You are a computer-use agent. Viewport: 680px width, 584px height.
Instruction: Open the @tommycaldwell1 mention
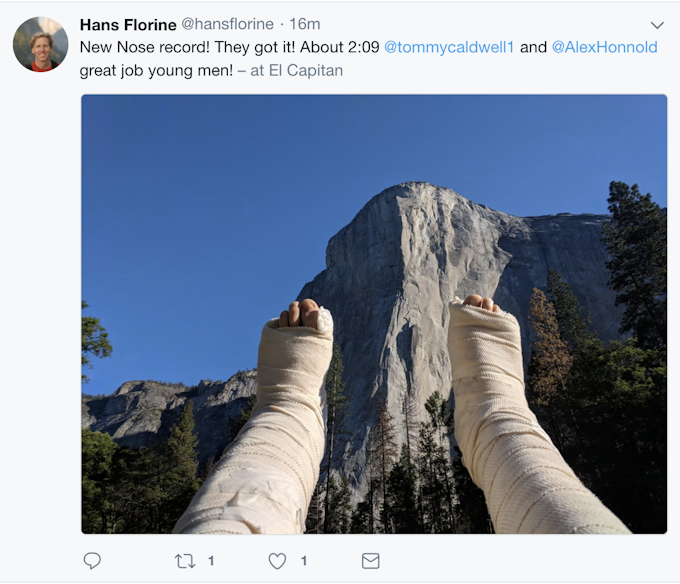450,47
